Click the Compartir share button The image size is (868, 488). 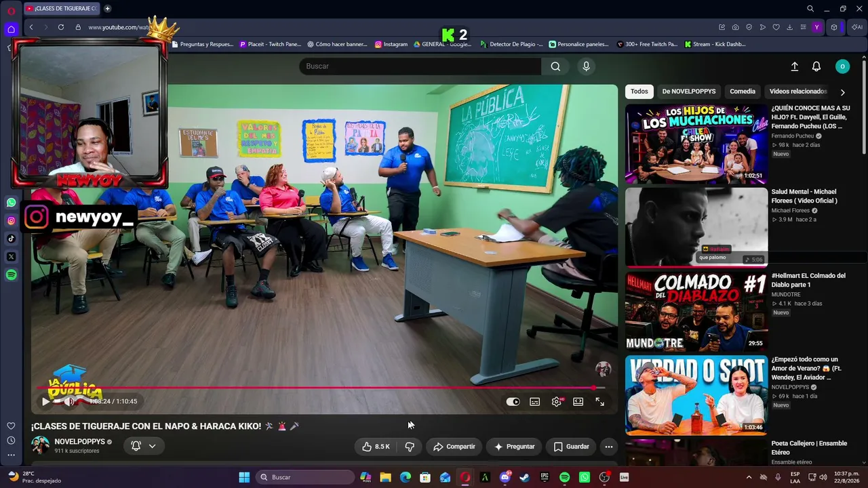pos(454,447)
